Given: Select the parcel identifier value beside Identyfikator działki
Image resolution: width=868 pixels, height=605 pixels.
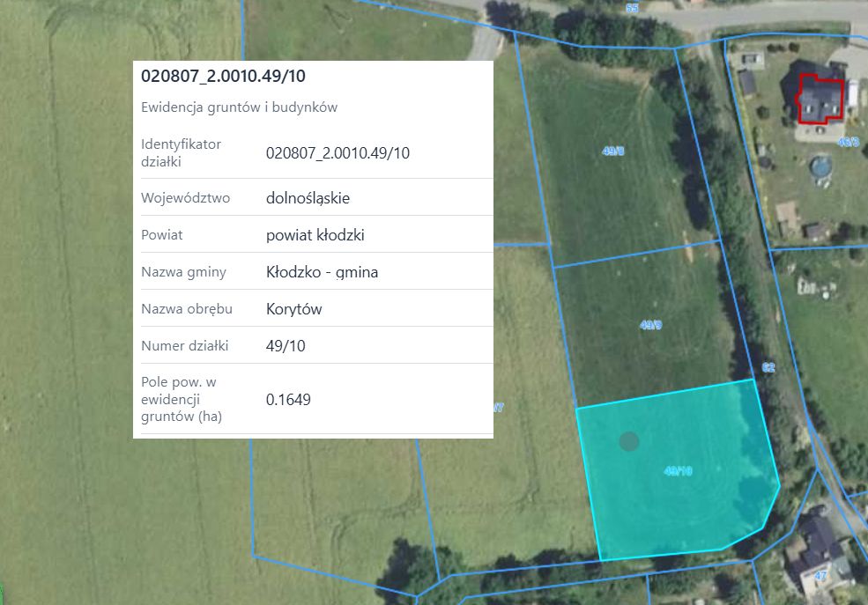Looking at the screenshot, I should click(338, 152).
